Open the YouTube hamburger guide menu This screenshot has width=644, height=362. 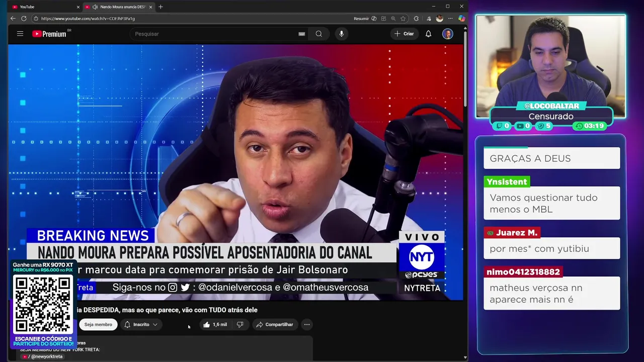pos(20,34)
